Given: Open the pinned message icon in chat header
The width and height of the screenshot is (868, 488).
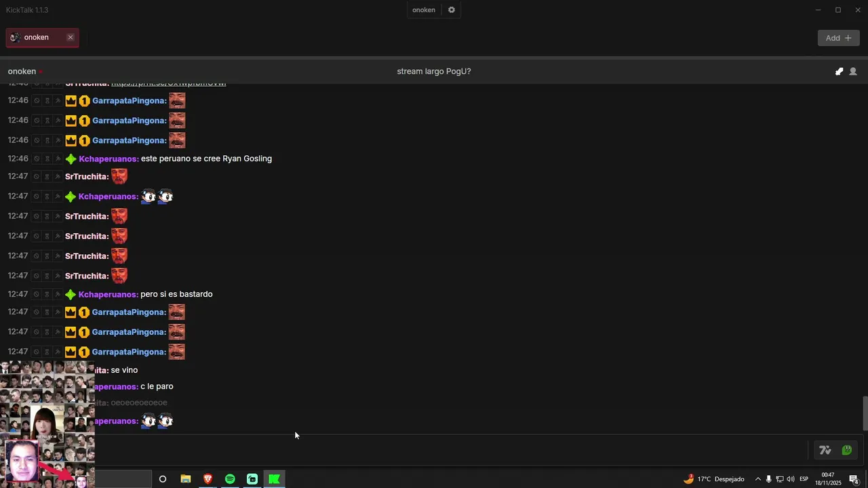Looking at the screenshot, I should tap(839, 71).
